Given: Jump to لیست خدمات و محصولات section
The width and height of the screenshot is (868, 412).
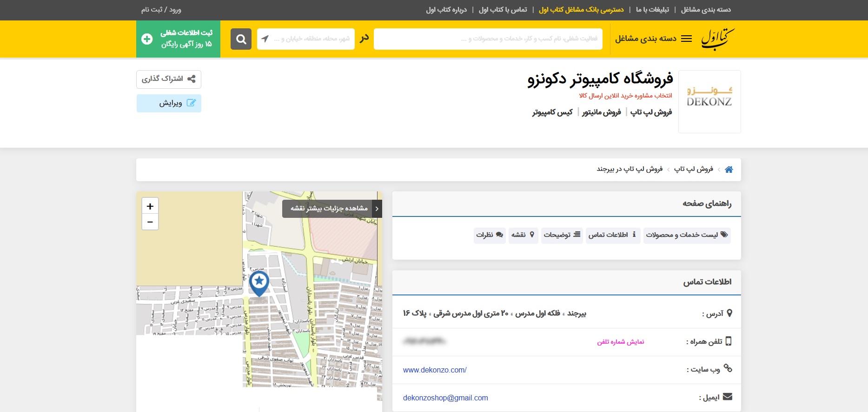Looking at the screenshot, I should click(x=687, y=235).
